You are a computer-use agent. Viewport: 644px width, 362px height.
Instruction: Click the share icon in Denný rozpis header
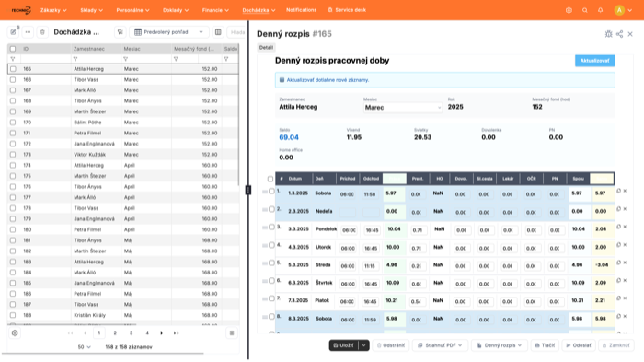[x=619, y=34]
